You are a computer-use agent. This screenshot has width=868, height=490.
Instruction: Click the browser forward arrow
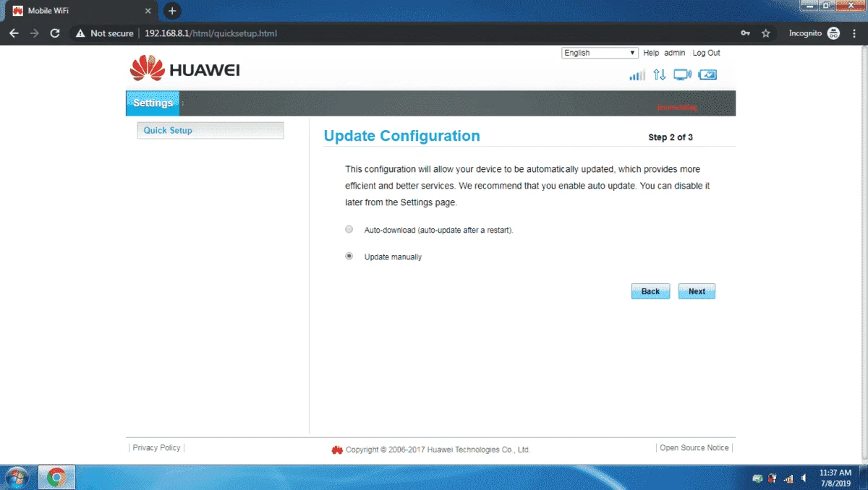[x=34, y=33]
